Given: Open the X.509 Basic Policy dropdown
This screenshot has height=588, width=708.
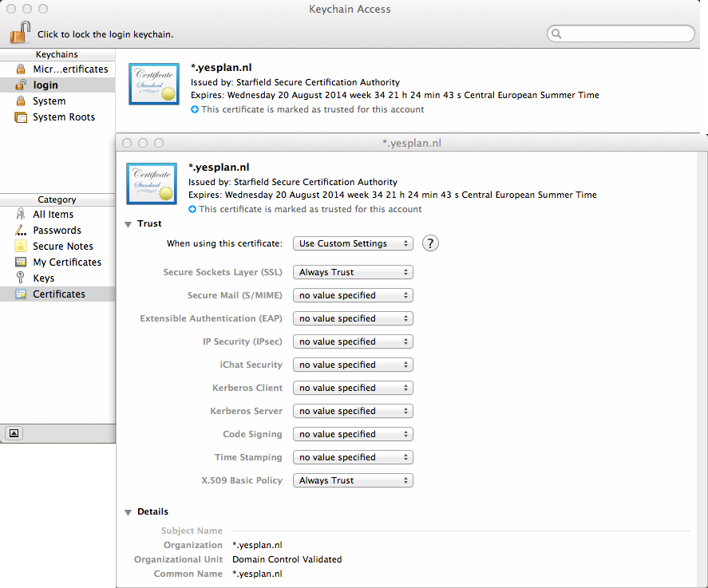Looking at the screenshot, I should (x=353, y=480).
